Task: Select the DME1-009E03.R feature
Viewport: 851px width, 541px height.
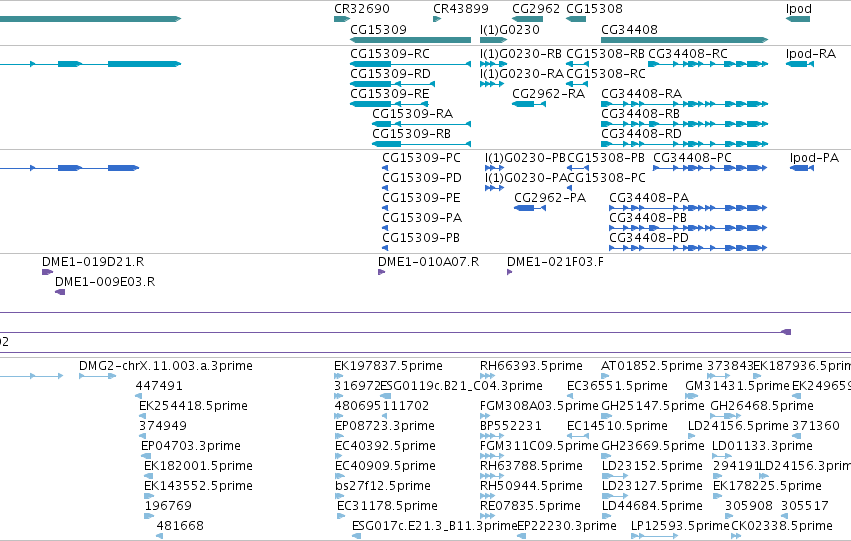Action: click(x=60, y=292)
